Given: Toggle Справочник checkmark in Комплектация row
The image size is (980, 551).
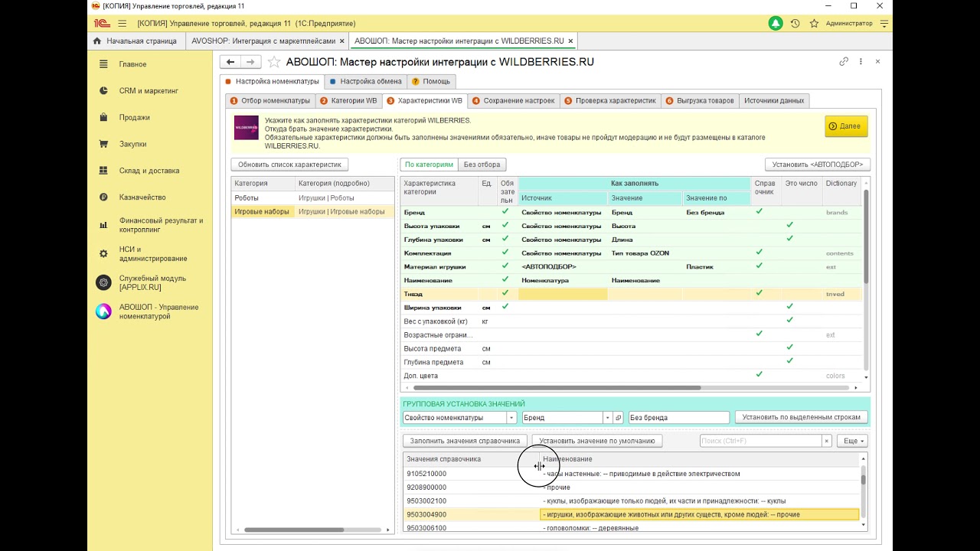Looking at the screenshot, I should pyautogui.click(x=759, y=253).
